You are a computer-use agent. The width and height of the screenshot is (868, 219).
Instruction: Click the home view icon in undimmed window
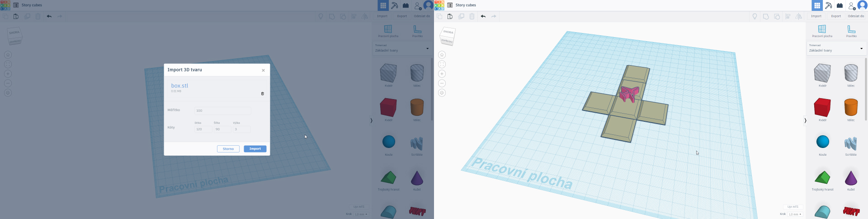click(442, 55)
